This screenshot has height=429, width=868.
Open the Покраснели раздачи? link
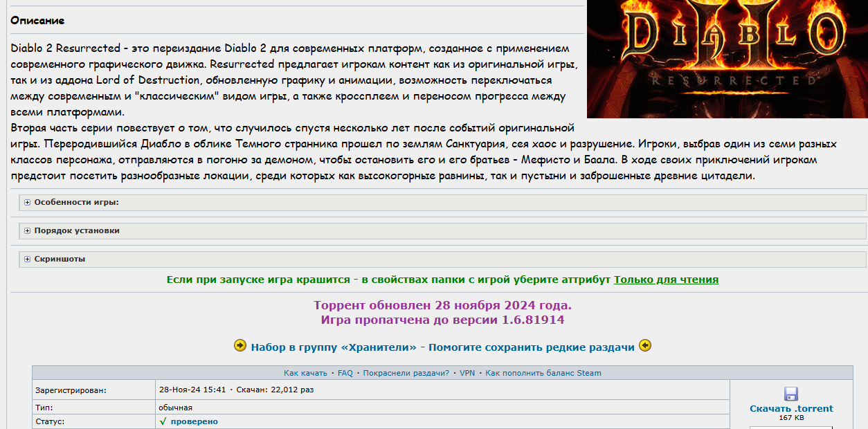[406, 373]
